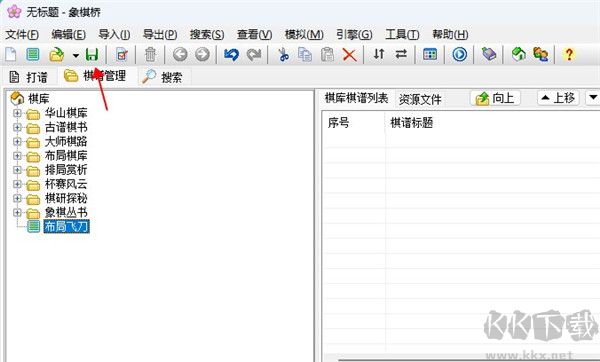Click the purple tag engine icon
Image resolution: width=600 pixels, height=362 pixels.
coord(489,54)
